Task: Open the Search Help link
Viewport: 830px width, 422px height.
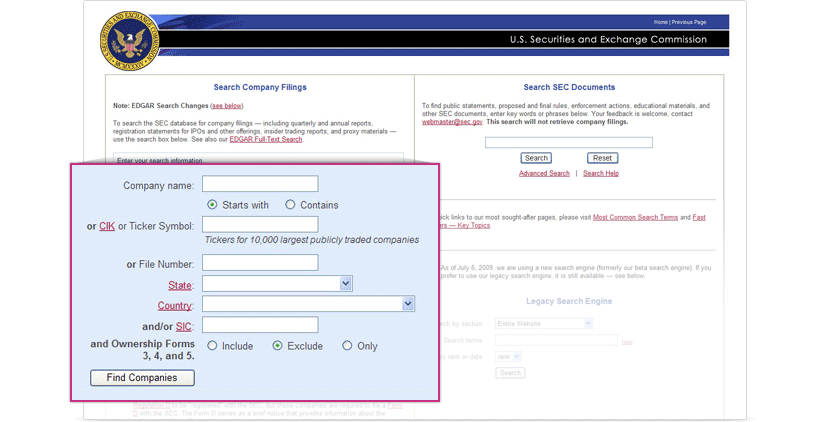Action: [x=601, y=173]
